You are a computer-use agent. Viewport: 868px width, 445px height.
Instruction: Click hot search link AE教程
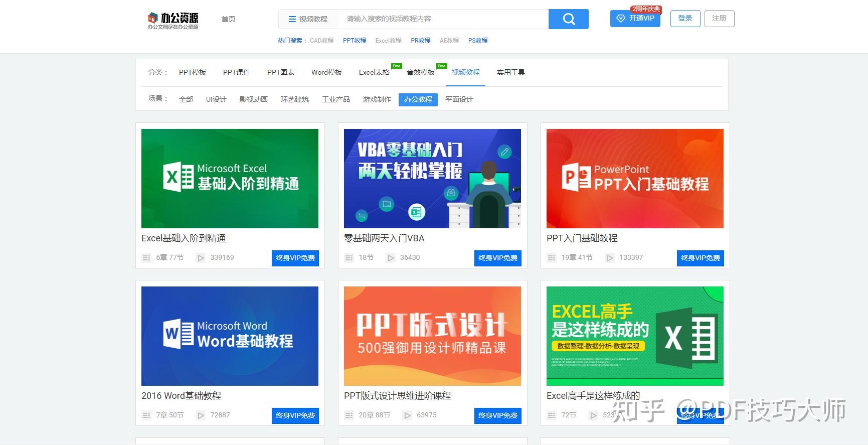pyautogui.click(x=449, y=41)
